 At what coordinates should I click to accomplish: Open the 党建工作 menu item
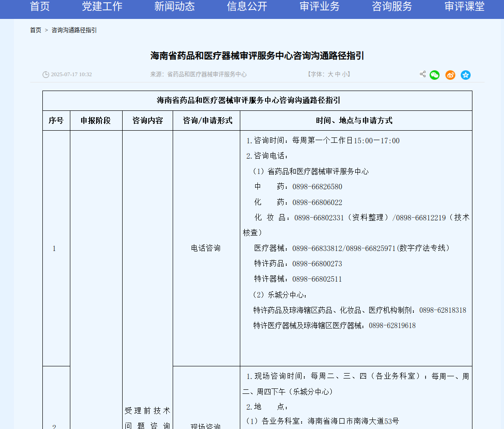(102, 7)
